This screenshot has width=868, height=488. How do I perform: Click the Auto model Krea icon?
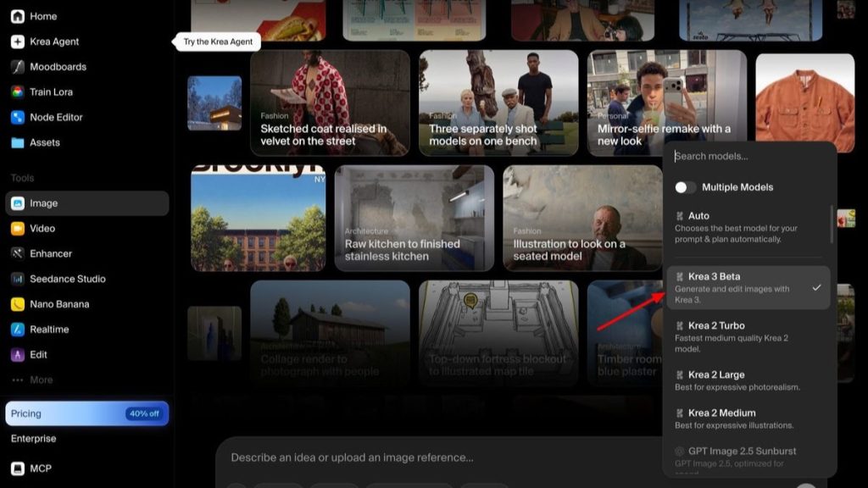[679, 216]
